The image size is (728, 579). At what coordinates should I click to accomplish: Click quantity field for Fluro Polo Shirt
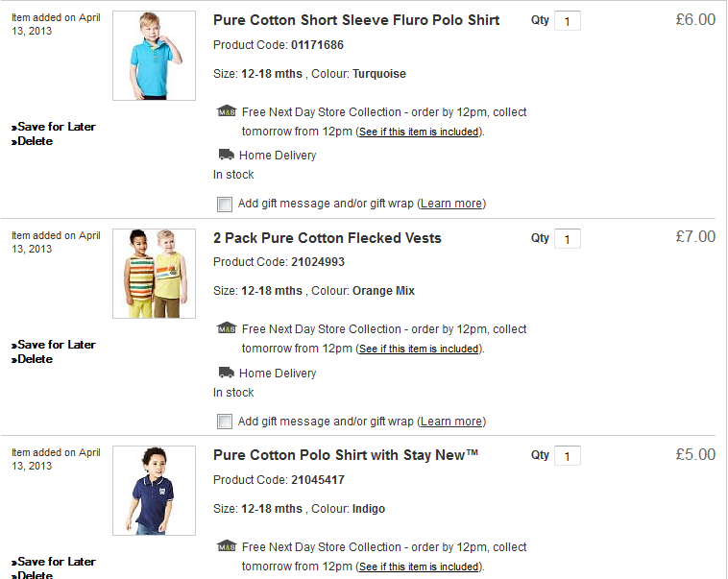pyautogui.click(x=568, y=21)
